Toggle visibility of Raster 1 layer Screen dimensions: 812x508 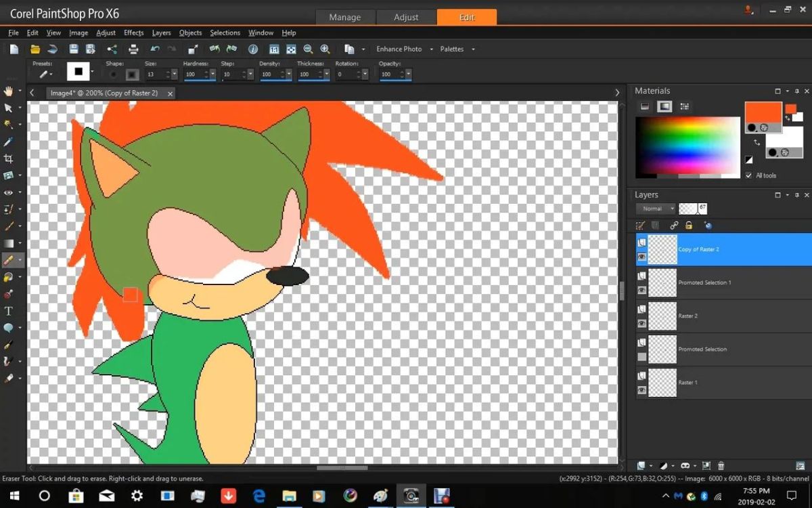coord(641,390)
